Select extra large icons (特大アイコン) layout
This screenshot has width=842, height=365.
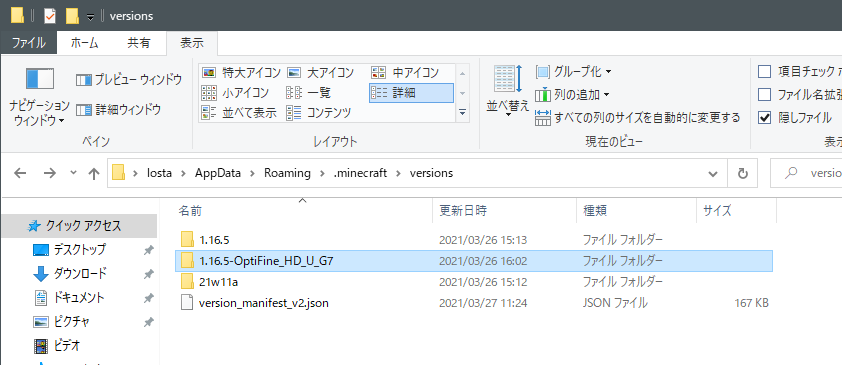click(x=242, y=72)
